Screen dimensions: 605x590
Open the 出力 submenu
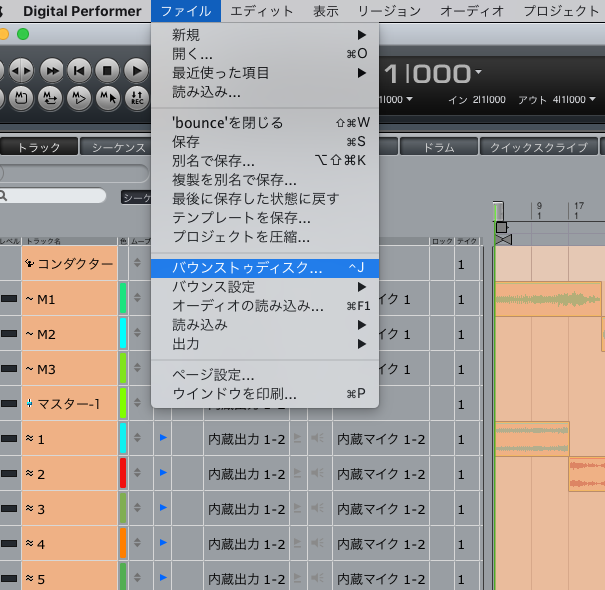tap(265, 344)
